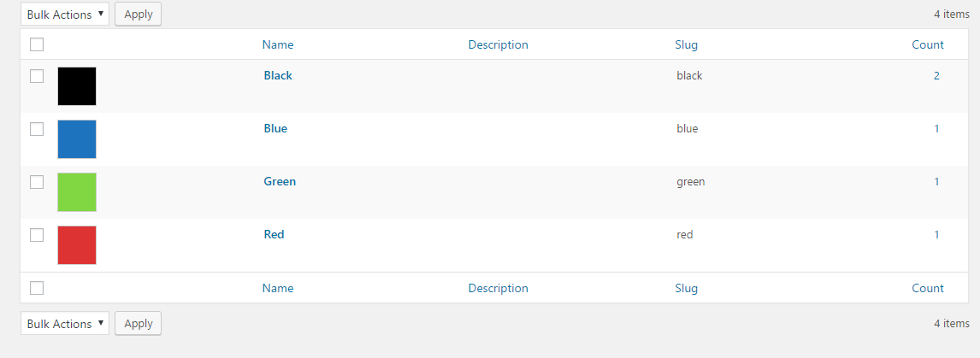980x358 pixels.
Task: Open the top Bulk Actions dropdown
Action: pos(65,14)
